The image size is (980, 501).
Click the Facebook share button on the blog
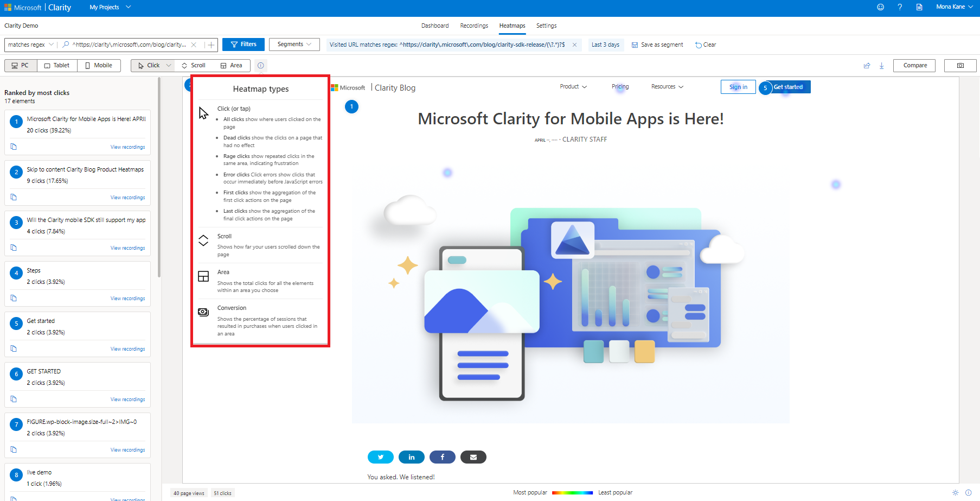click(x=443, y=457)
